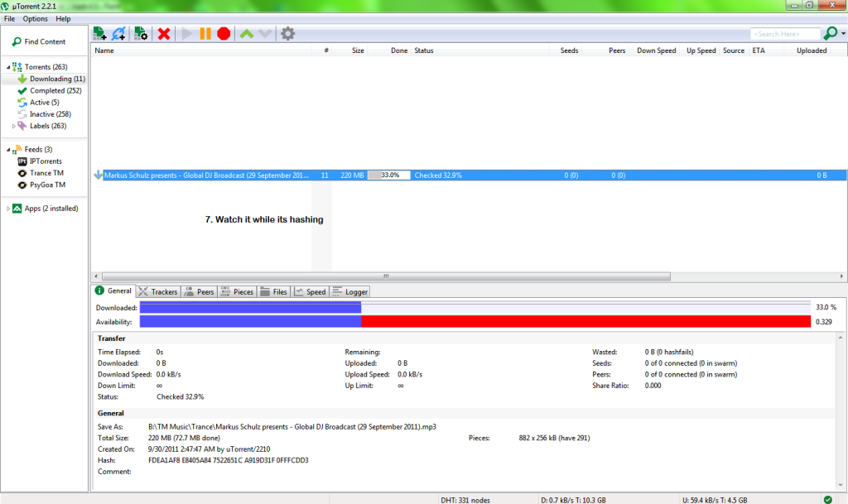Click the Downloaded progress bar

(475, 307)
